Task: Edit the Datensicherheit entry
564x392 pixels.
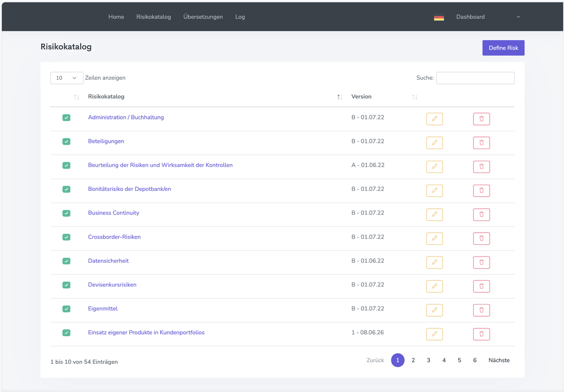Action: 434,262
